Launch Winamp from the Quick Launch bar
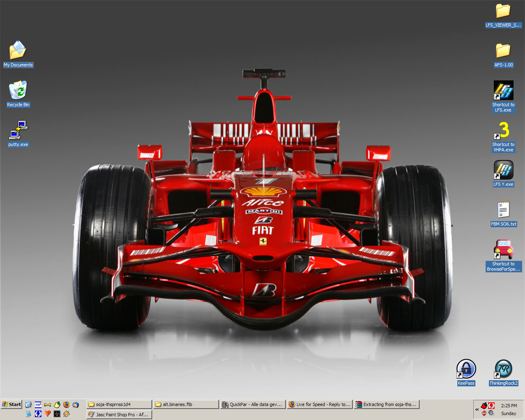525x420 pixels. pyautogui.click(x=66, y=414)
